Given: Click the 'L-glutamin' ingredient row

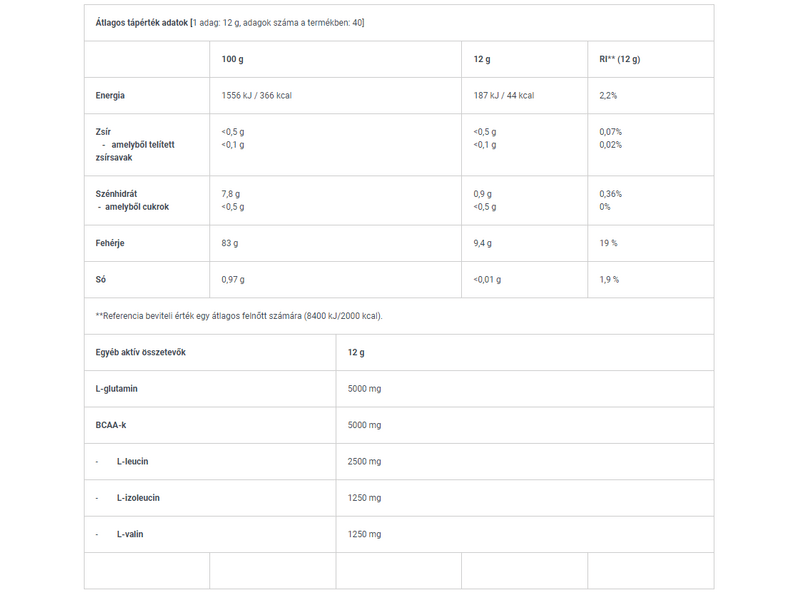Looking at the screenshot, I should tap(116, 389).
